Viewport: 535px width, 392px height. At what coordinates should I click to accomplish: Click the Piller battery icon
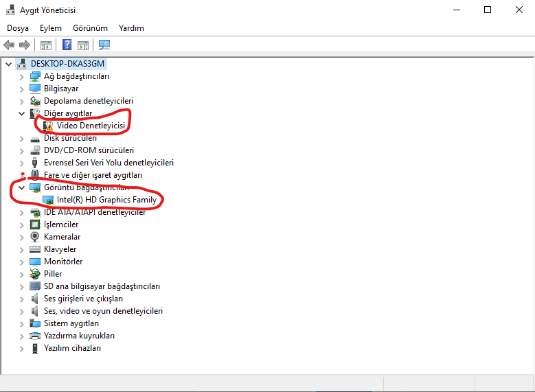click(x=35, y=274)
